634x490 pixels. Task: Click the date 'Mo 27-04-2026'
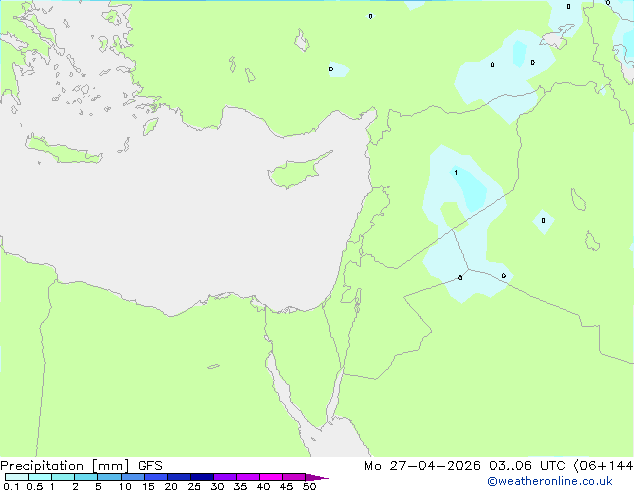coord(422,466)
